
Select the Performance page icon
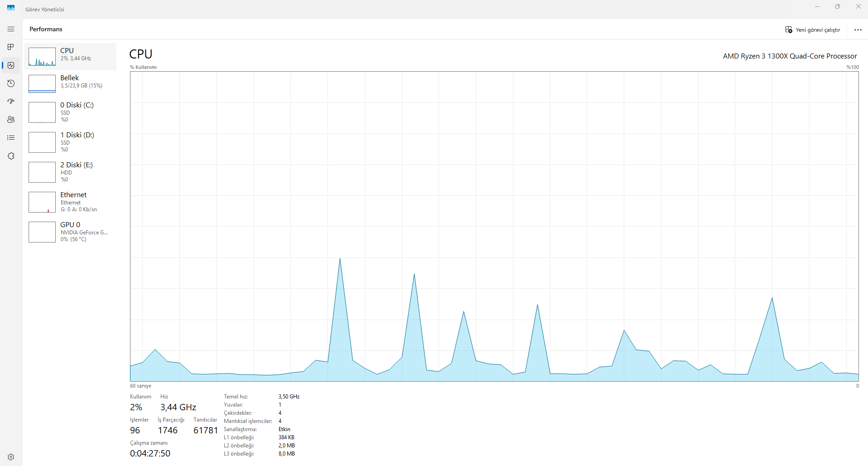(11, 65)
